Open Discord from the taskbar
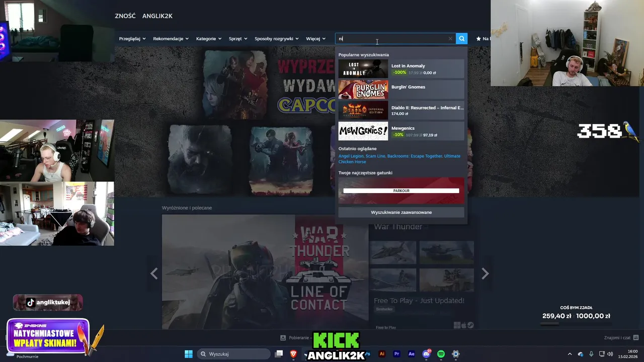 [426, 354]
